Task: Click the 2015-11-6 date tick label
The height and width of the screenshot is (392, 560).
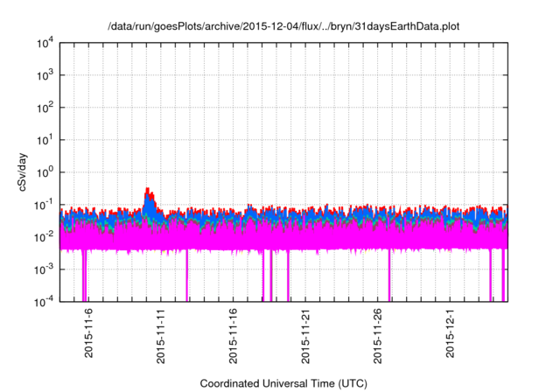Action: coord(88,332)
